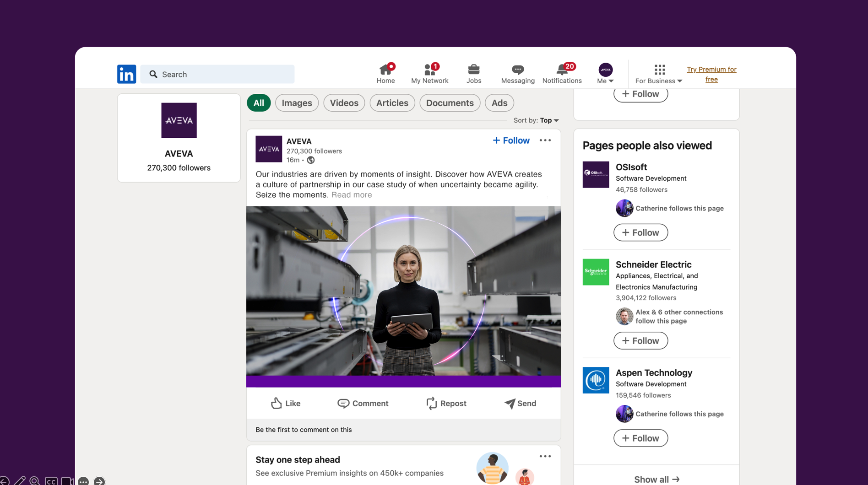Expand the For Business apps menu
868x485 pixels.
click(x=659, y=74)
